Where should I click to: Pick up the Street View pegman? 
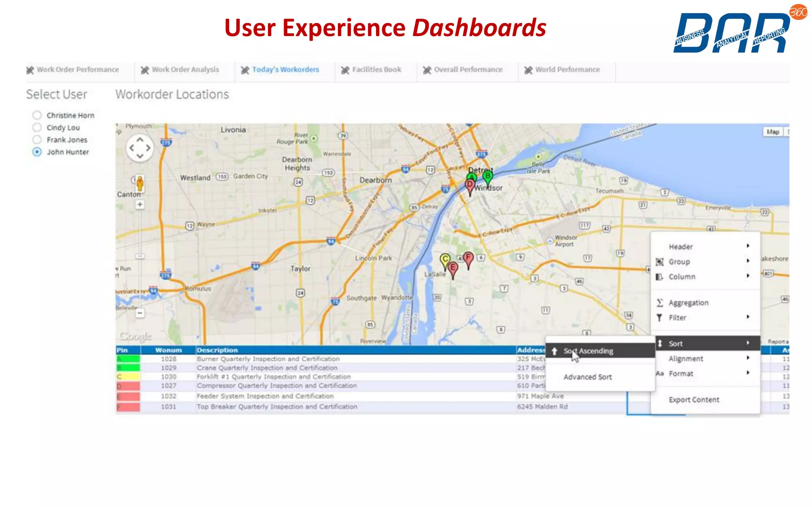click(x=140, y=183)
